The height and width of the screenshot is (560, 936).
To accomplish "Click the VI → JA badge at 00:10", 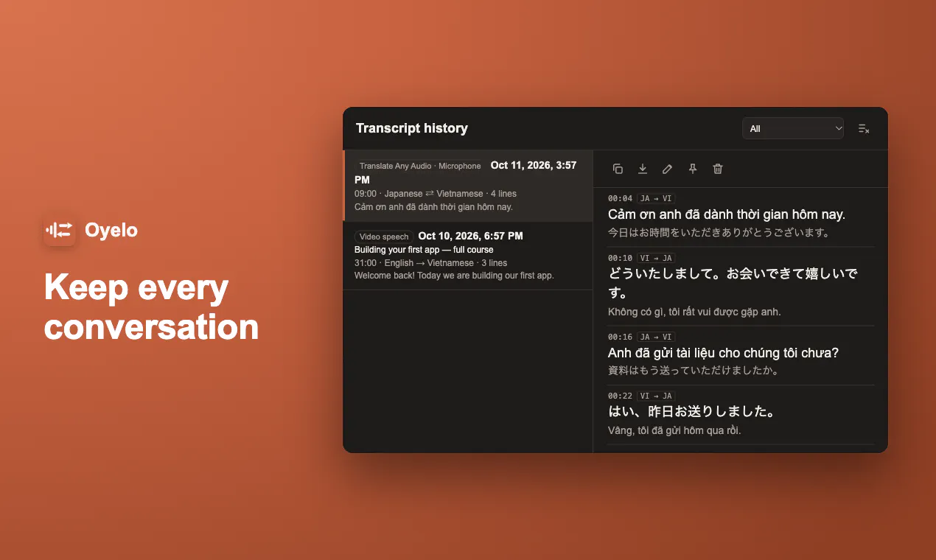I will [x=656, y=258].
